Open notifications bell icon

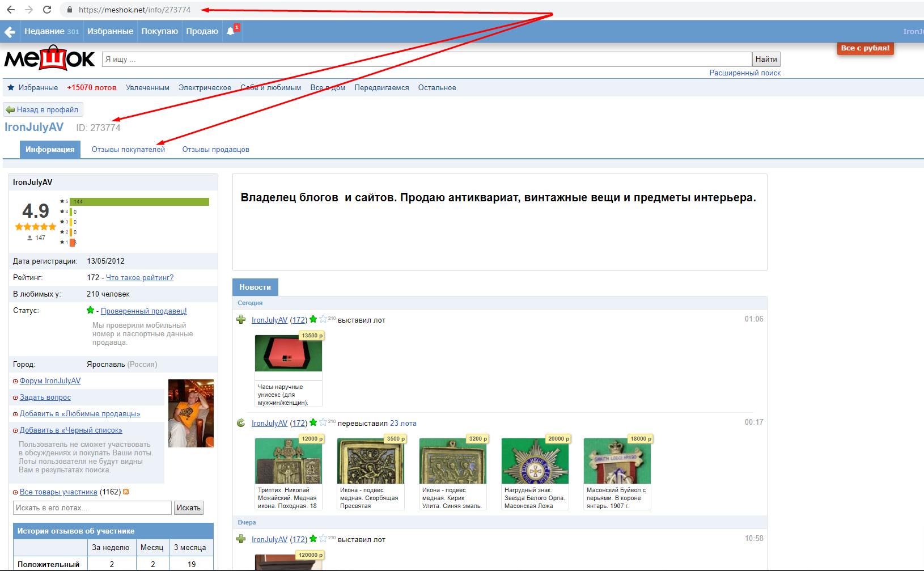coord(230,31)
